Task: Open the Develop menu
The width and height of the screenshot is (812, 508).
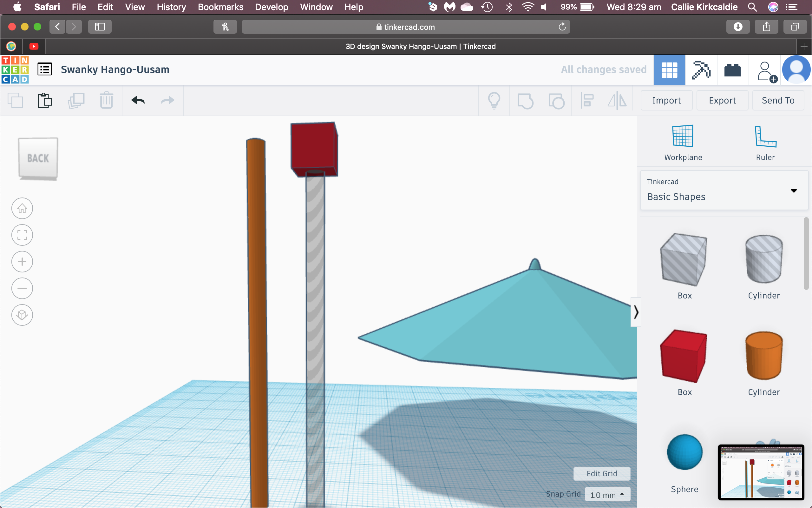Action: (x=272, y=7)
